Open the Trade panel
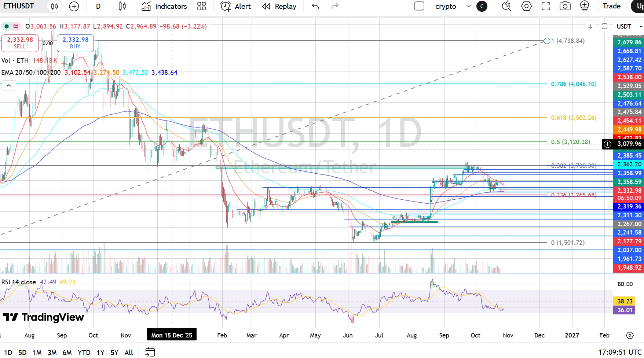 coord(612,6)
